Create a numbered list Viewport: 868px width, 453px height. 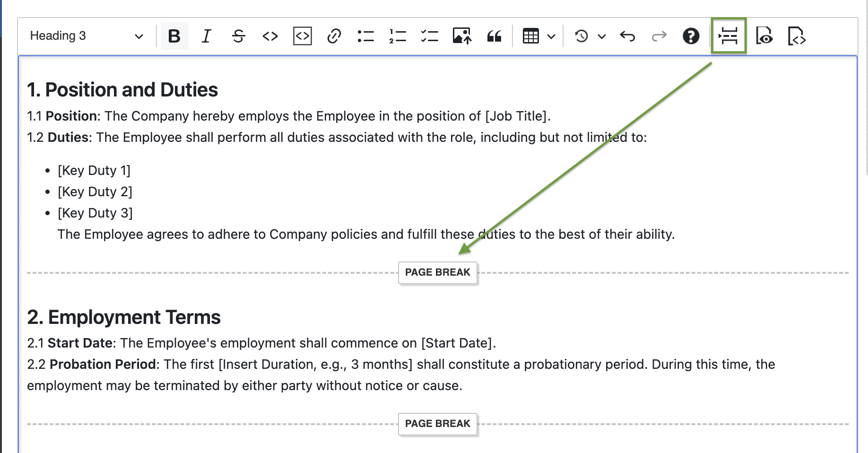tap(397, 35)
